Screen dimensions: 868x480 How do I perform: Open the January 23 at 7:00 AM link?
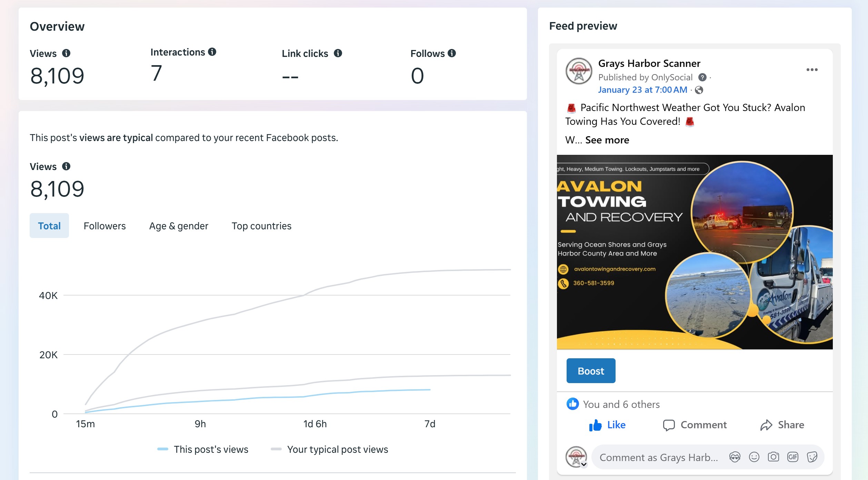642,90
